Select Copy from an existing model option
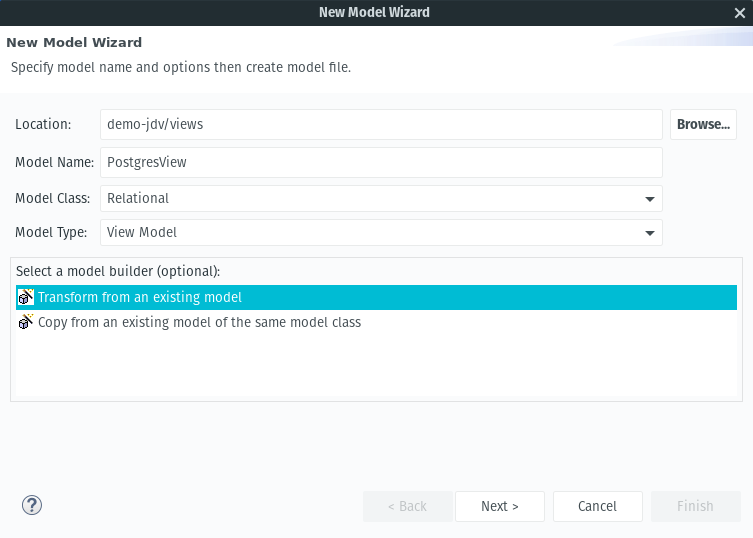The height and width of the screenshot is (538, 753). click(x=376, y=322)
